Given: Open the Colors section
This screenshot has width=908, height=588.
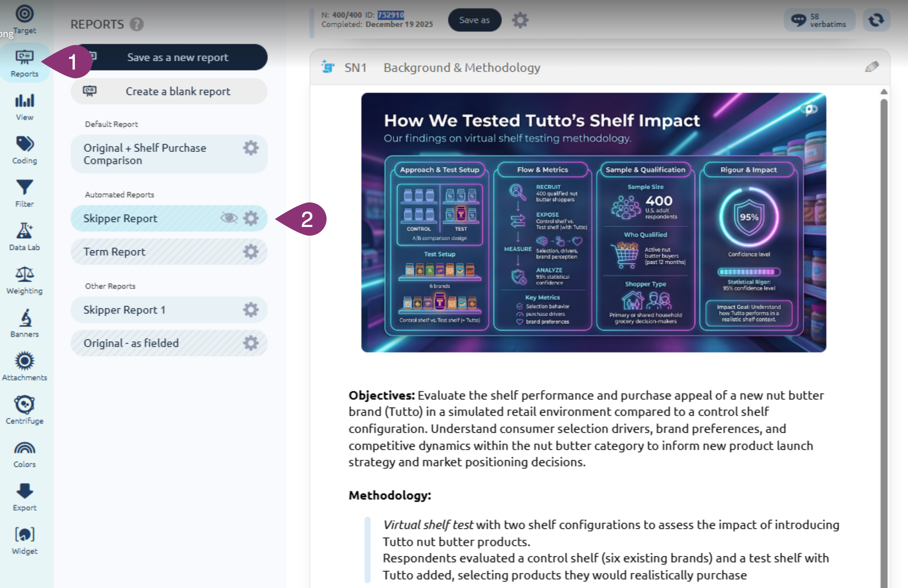Looking at the screenshot, I should pyautogui.click(x=25, y=454).
